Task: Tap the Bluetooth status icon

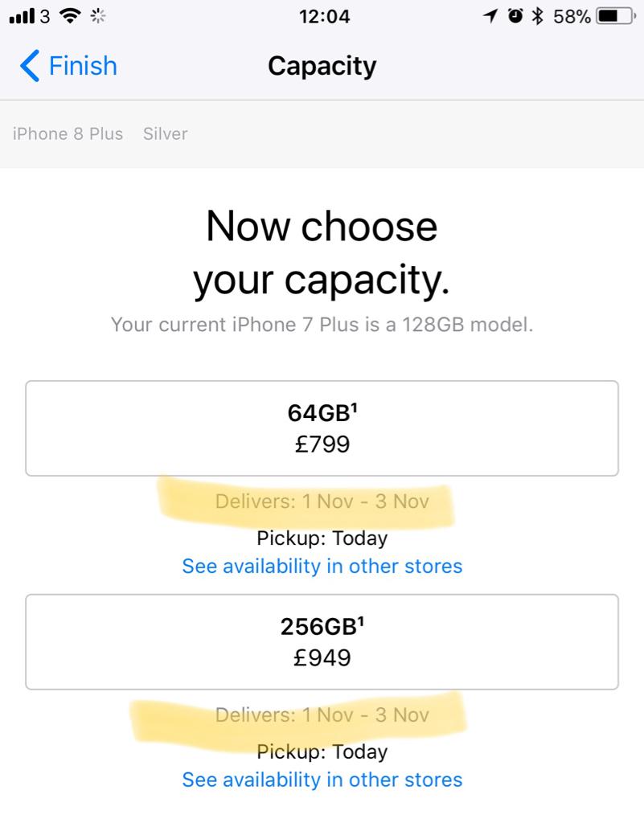Action: click(538, 16)
